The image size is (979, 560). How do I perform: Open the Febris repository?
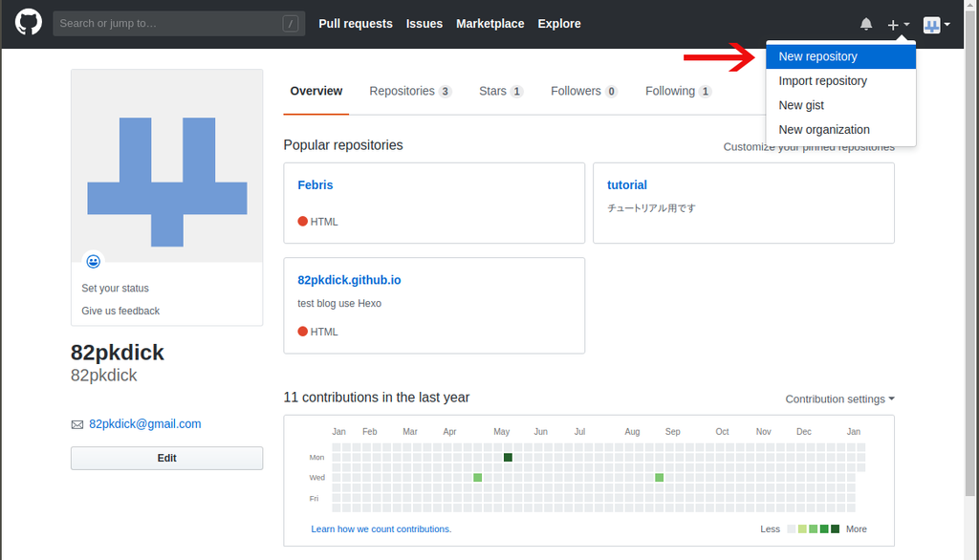[315, 184]
